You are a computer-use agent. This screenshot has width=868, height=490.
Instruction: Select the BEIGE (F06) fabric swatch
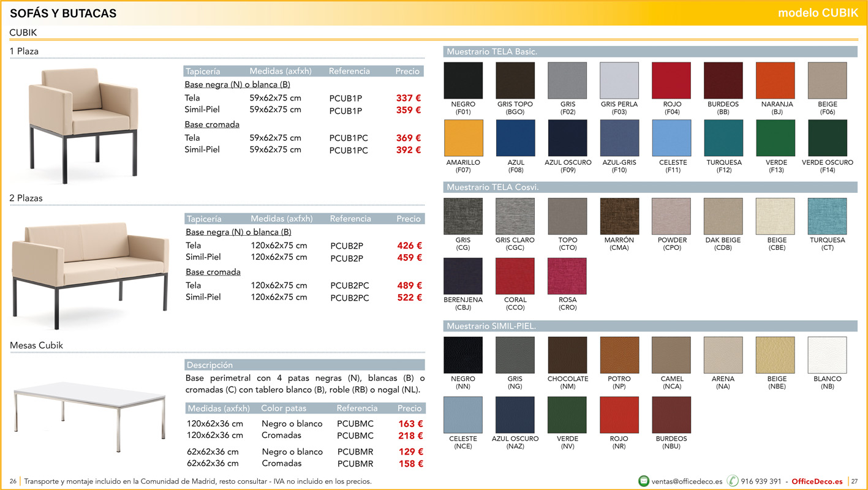click(x=828, y=80)
